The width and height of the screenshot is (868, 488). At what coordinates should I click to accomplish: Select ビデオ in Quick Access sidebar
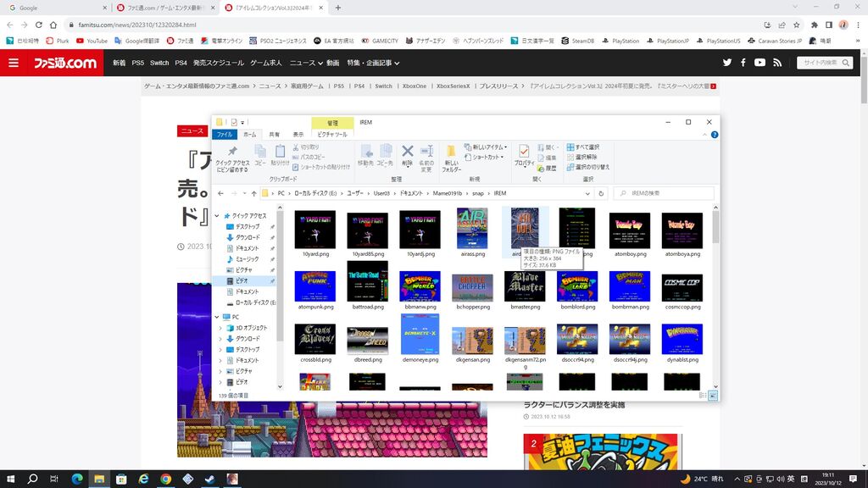pos(242,281)
